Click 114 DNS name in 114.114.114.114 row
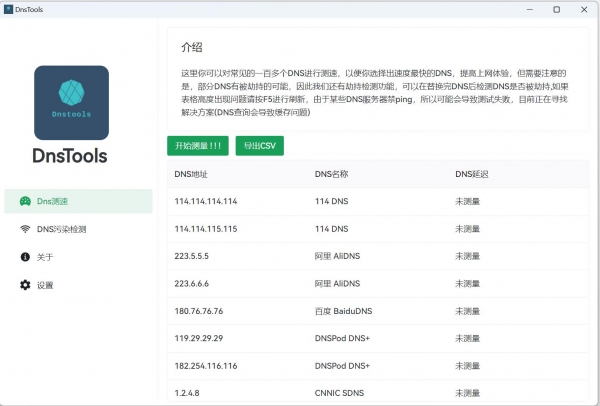Viewport: 600px width, 406px height. [331, 201]
